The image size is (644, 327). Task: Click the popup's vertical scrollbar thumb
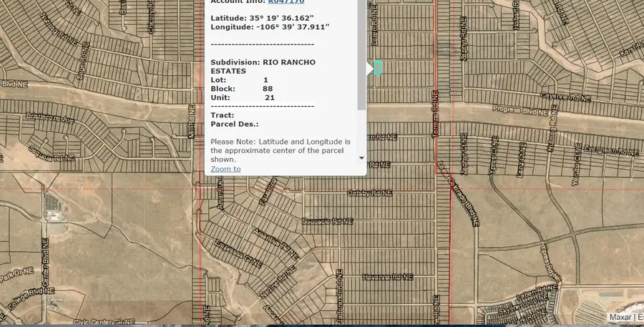361,55
